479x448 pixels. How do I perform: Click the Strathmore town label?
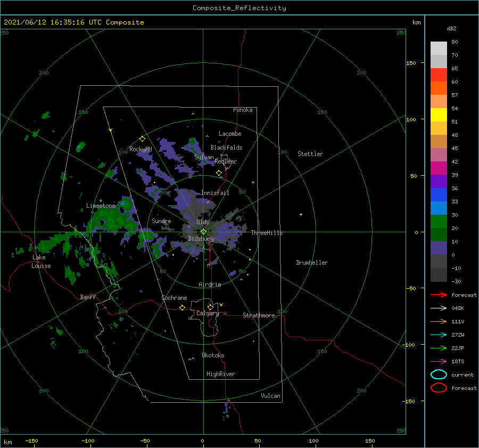click(x=259, y=315)
